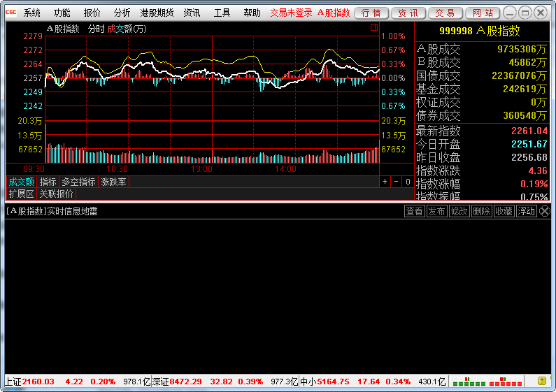Click the 国债成交 value 22367076万
Image resolution: width=556 pixels, height=392 pixels.
click(519, 75)
